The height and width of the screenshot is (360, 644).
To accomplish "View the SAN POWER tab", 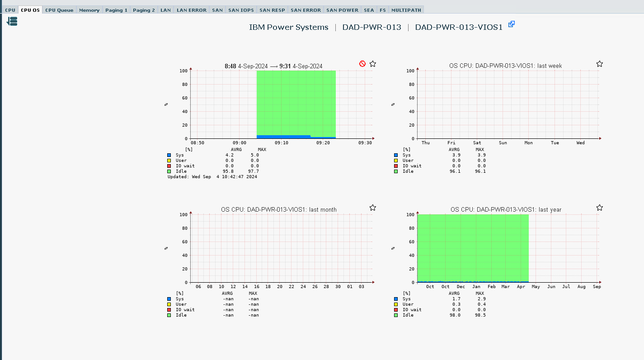I will (x=342, y=10).
